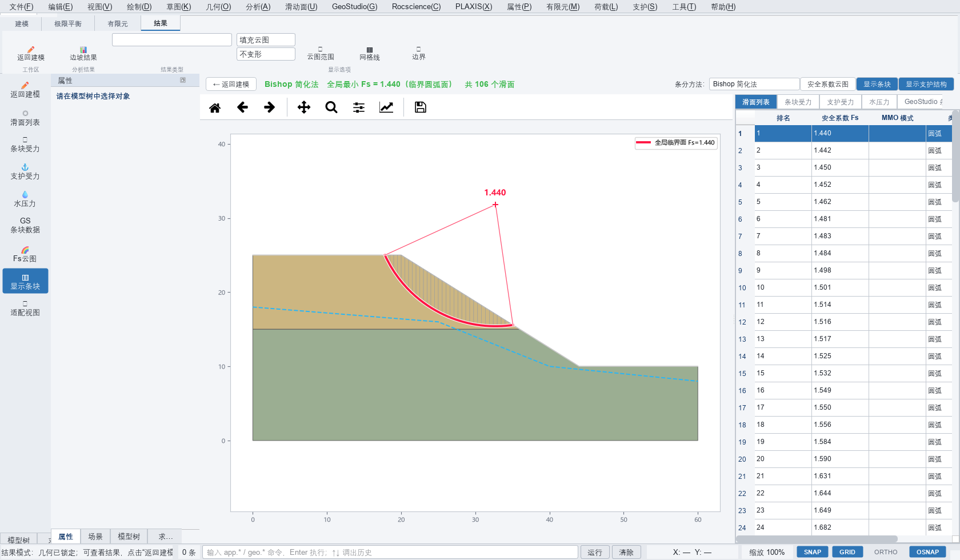The height and width of the screenshot is (560, 960).
Task: Click the ← 返回建模 button above plot
Action: point(231,84)
